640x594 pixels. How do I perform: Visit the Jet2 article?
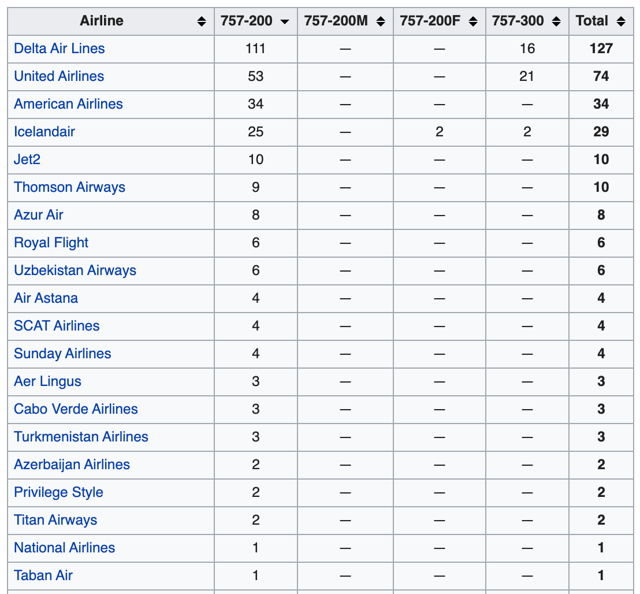click(x=27, y=159)
